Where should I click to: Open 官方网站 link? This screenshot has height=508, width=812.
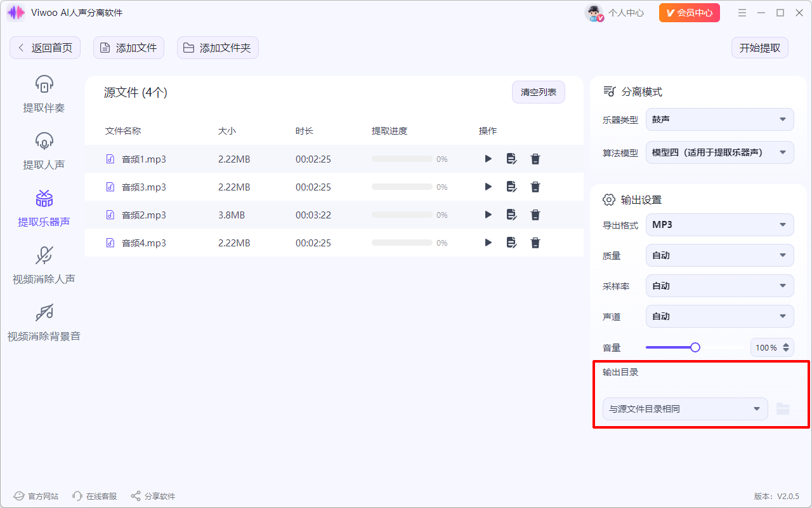click(37, 496)
